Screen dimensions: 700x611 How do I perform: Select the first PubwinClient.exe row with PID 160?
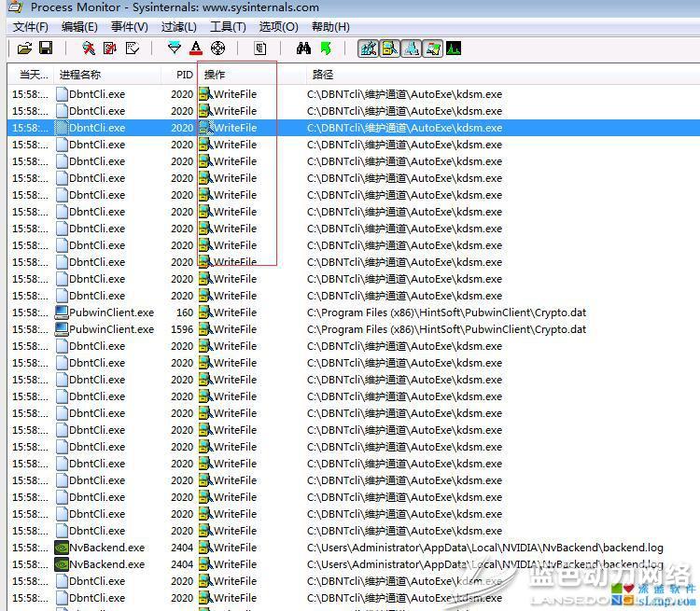click(112, 312)
